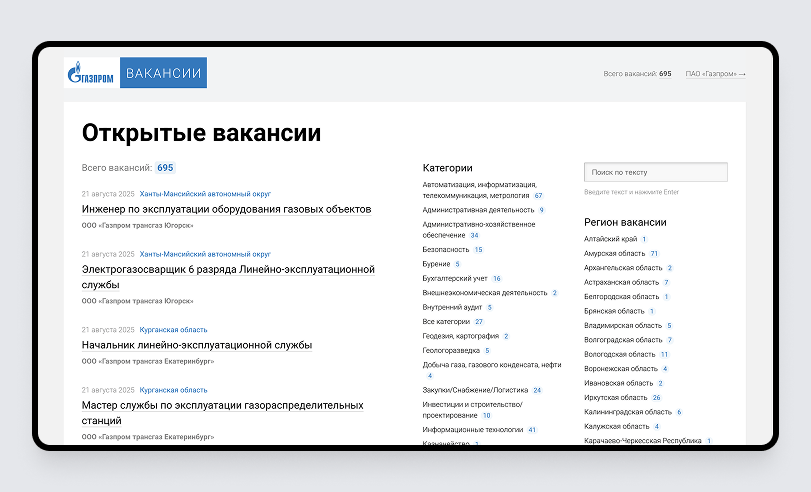Screen dimensions: 811x492
Task: Click the Регион вакансии heading
Action: tap(625, 222)
